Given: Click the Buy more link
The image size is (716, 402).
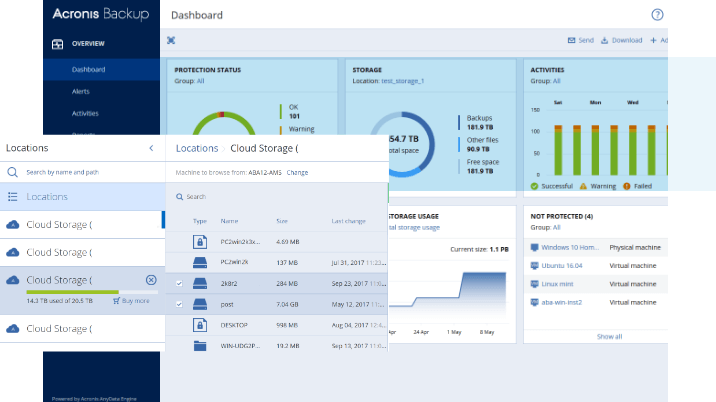Looking at the screenshot, I should (134, 300).
